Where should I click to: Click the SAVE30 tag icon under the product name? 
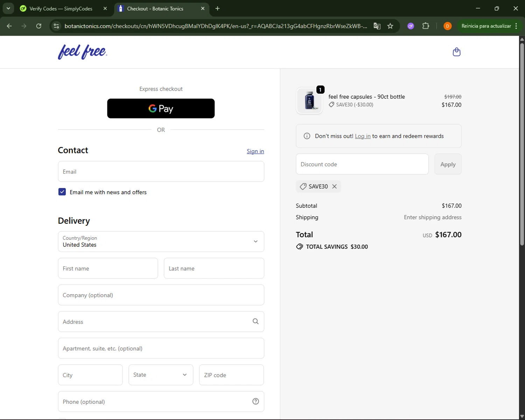click(331, 105)
